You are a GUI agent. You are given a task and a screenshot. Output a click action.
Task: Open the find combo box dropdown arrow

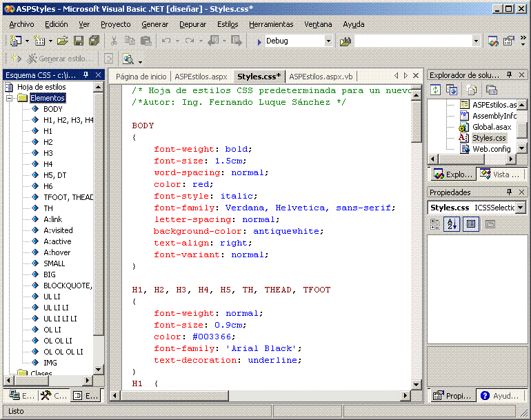coord(476,41)
